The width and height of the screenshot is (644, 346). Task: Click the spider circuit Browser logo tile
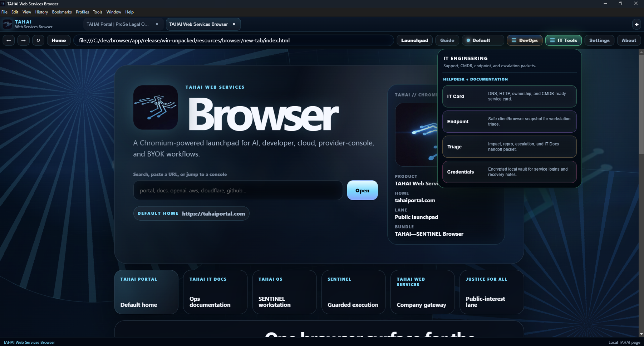point(155,107)
